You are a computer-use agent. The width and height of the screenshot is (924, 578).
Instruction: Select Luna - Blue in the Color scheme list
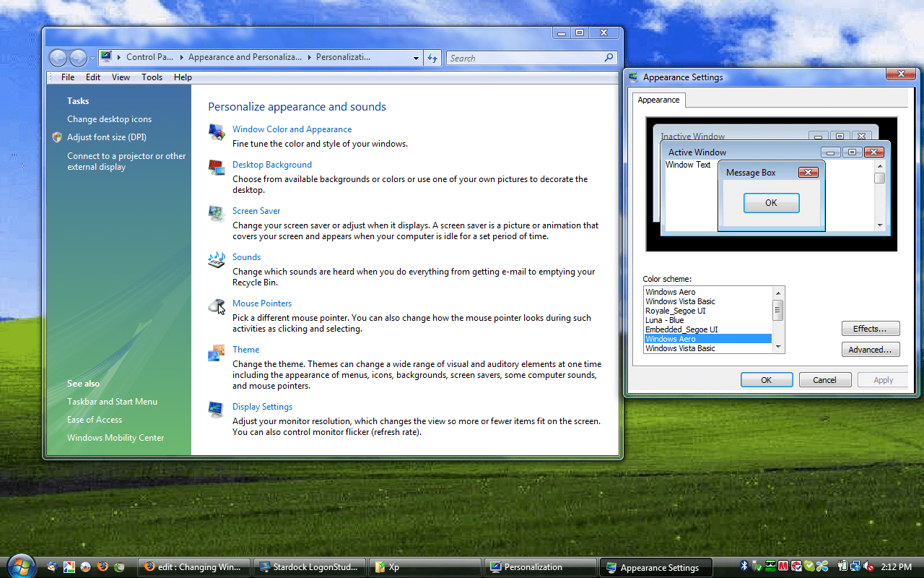(664, 319)
